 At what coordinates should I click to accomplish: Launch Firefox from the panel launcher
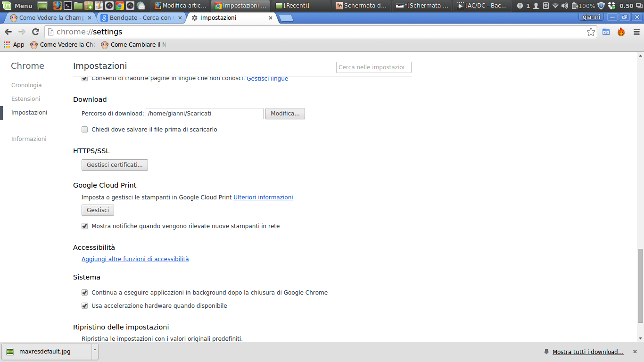[58, 6]
